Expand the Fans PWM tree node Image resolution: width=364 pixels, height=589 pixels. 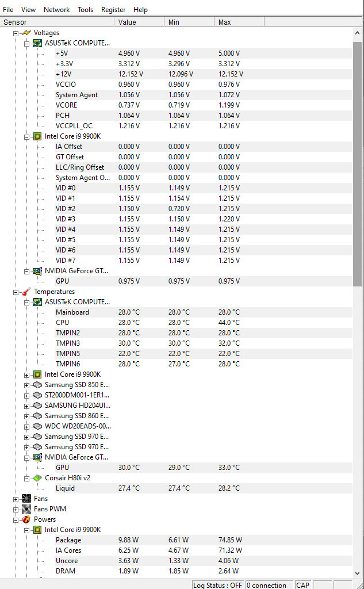click(16, 510)
